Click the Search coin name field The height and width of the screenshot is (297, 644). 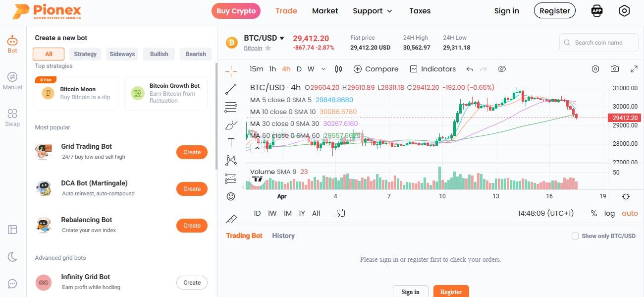(598, 43)
